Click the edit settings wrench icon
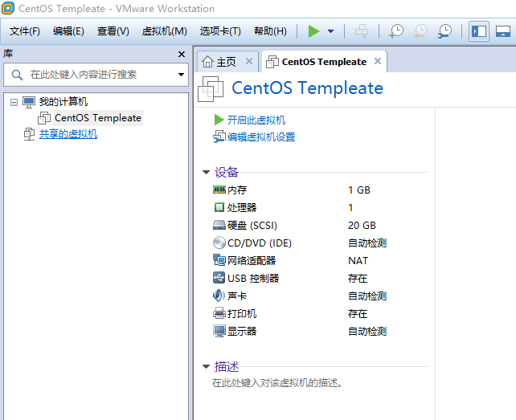The width and height of the screenshot is (516, 420). coord(219,137)
